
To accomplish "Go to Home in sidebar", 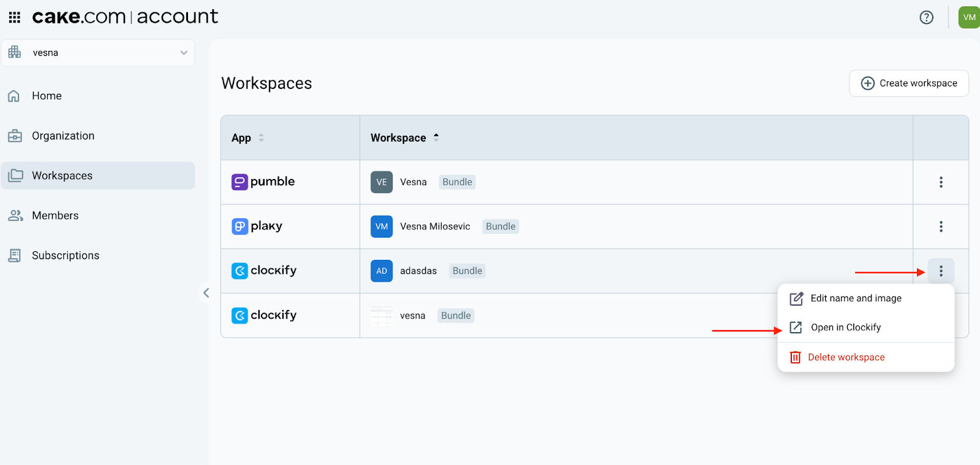I will (x=98, y=96).
